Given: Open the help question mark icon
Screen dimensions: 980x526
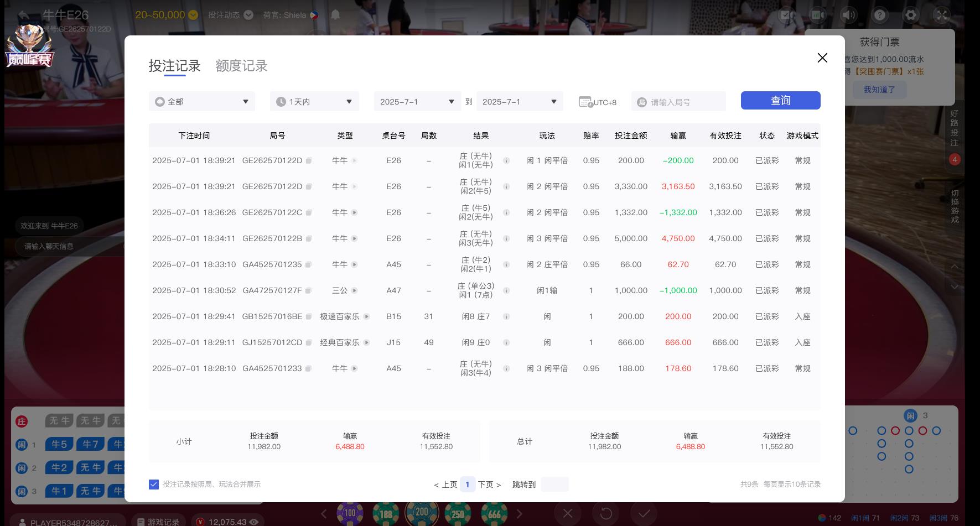Looking at the screenshot, I should pyautogui.click(x=879, y=15).
